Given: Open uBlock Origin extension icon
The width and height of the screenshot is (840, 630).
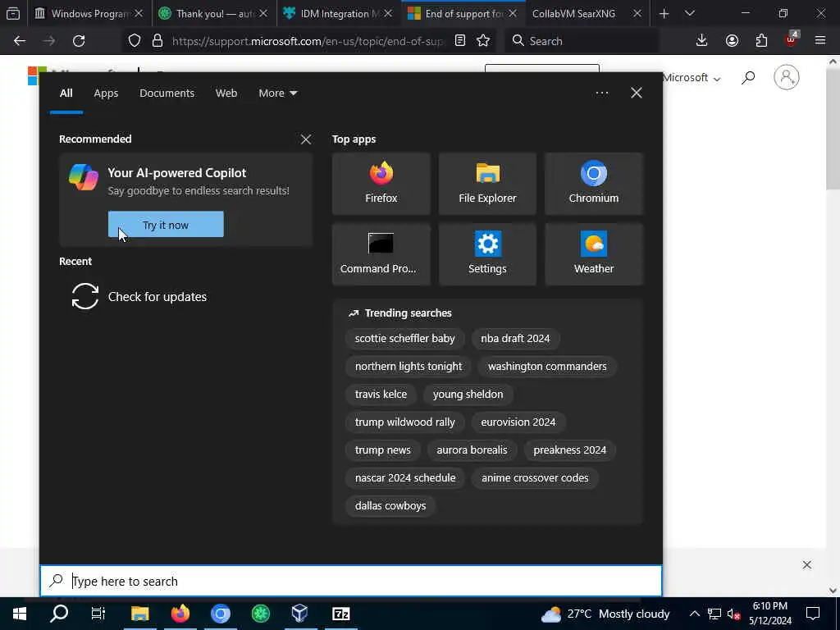Looking at the screenshot, I should tap(792, 39).
